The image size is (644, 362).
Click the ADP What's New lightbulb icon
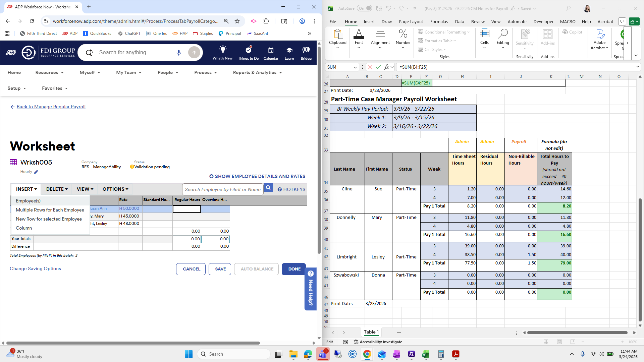click(222, 50)
